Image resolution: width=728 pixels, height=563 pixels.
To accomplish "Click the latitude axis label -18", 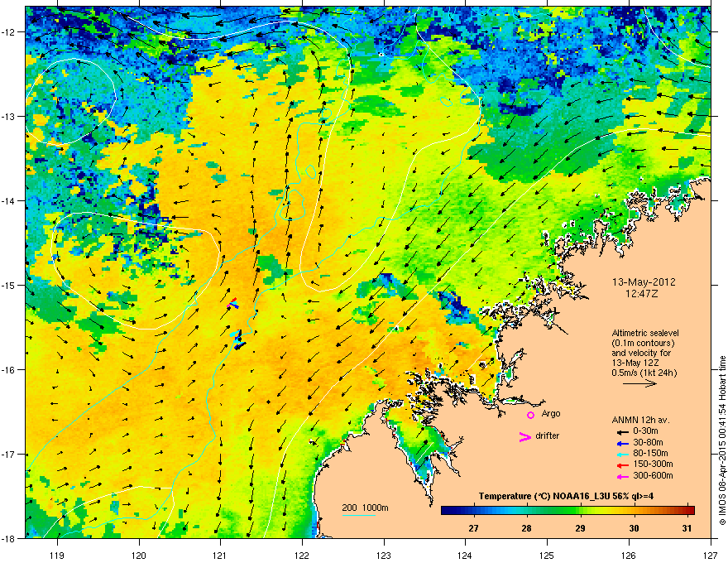I will click(8, 538).
